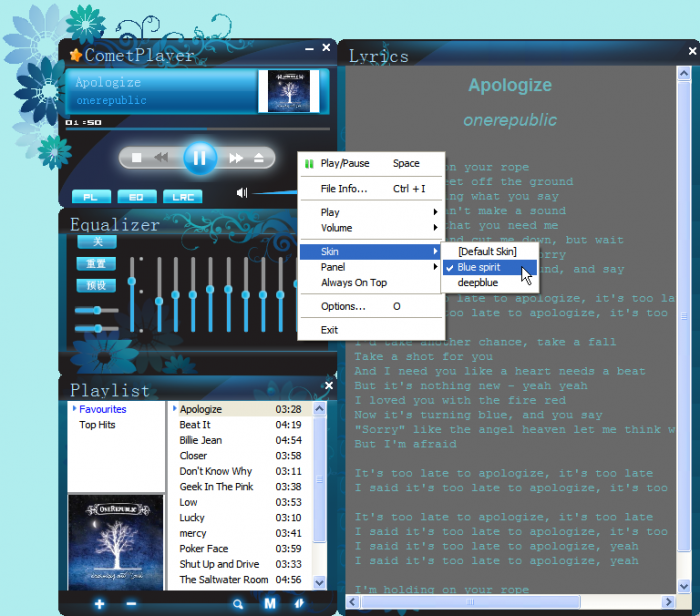This screenshot has height=616, width=700.
Task: Toggle the lyrics panel with LRC button
Action: click(x=183, y=197)
